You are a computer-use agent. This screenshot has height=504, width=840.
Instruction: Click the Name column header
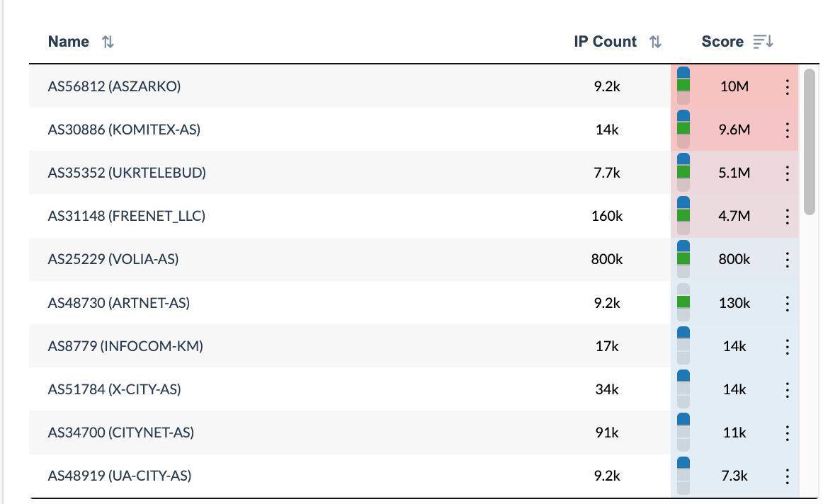69,42
